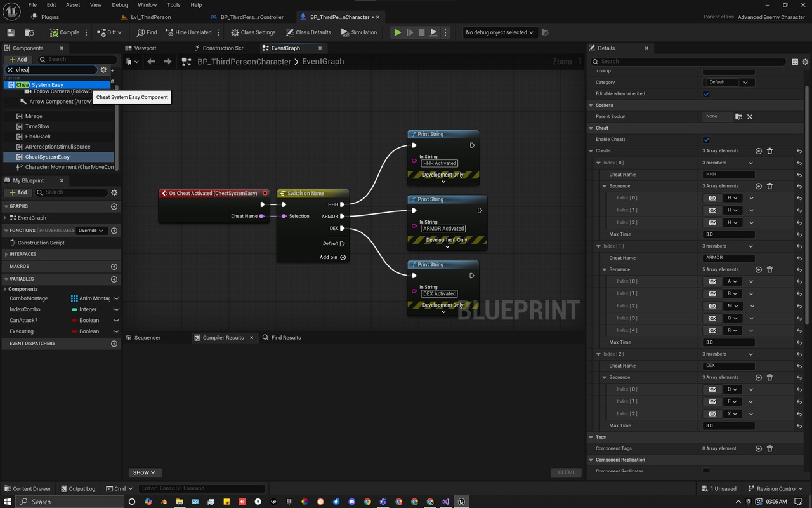Open the 'No debug object selected' dropdown

coord(499,32)
